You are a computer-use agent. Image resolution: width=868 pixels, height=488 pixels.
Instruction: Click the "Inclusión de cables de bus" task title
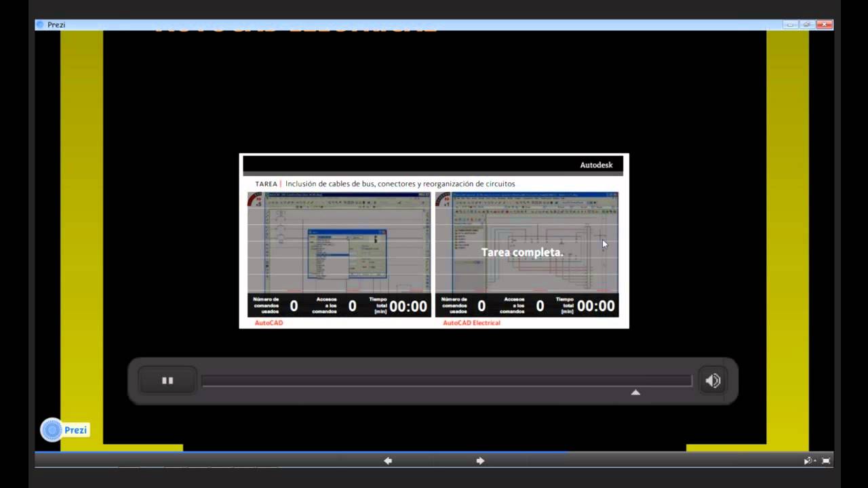(400, 184)
